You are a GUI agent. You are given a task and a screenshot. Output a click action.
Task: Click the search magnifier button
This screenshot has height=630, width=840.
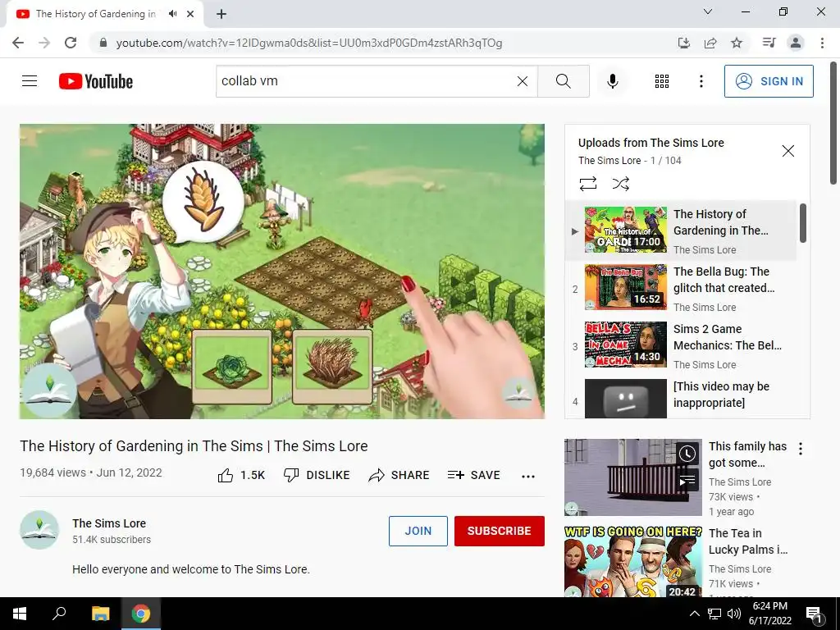click(x=563, y=81)
